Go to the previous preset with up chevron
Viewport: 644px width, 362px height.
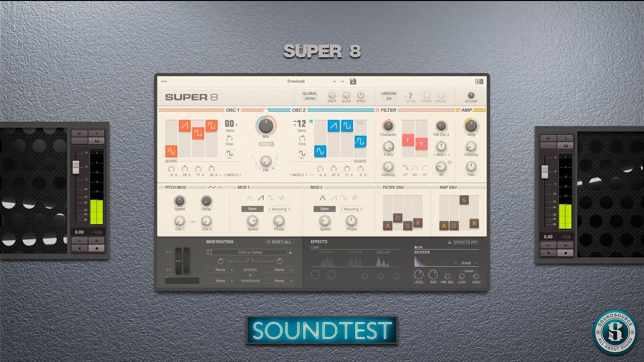point(334,81)
